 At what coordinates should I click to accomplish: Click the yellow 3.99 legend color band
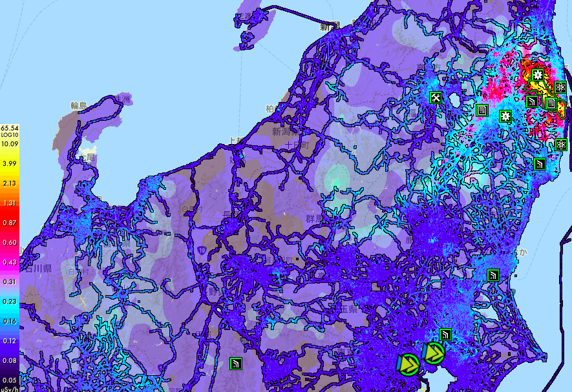coord(10,163)
